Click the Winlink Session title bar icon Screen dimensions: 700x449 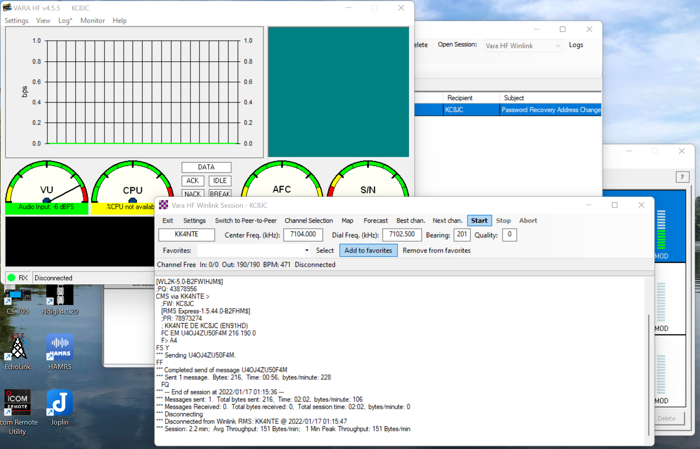[x=163, y=205]
